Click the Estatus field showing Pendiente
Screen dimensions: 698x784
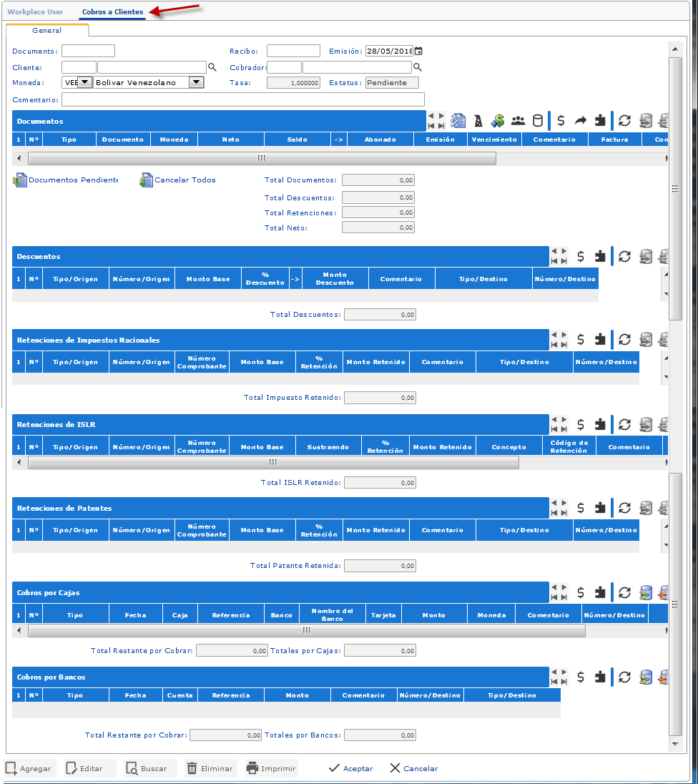[392, 82]
